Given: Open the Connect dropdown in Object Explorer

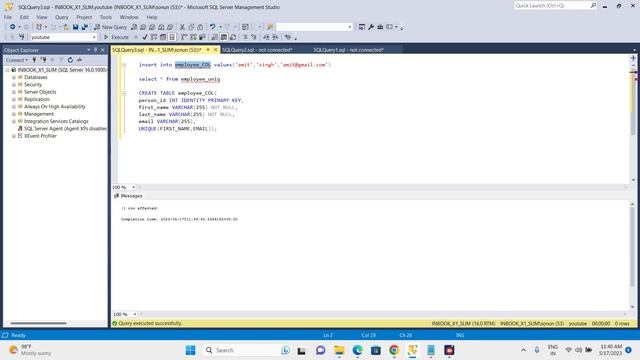Looking at the screenshot, I should (17, 60).
